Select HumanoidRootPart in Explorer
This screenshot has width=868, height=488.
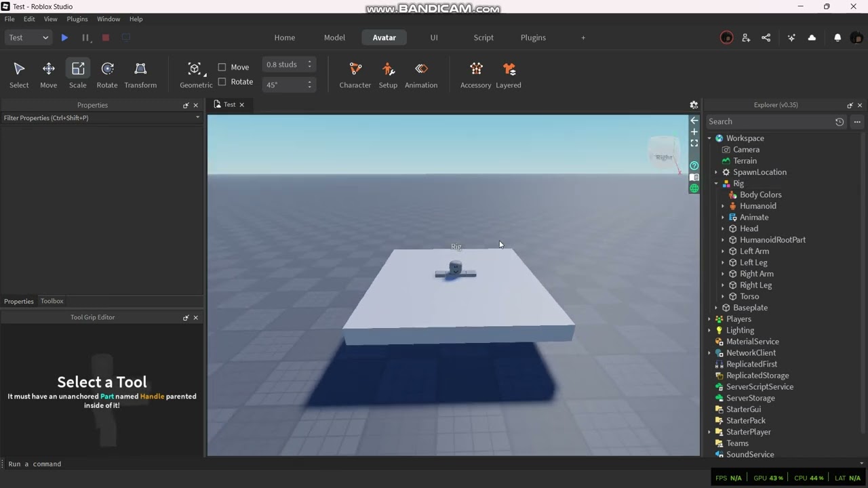773,240
